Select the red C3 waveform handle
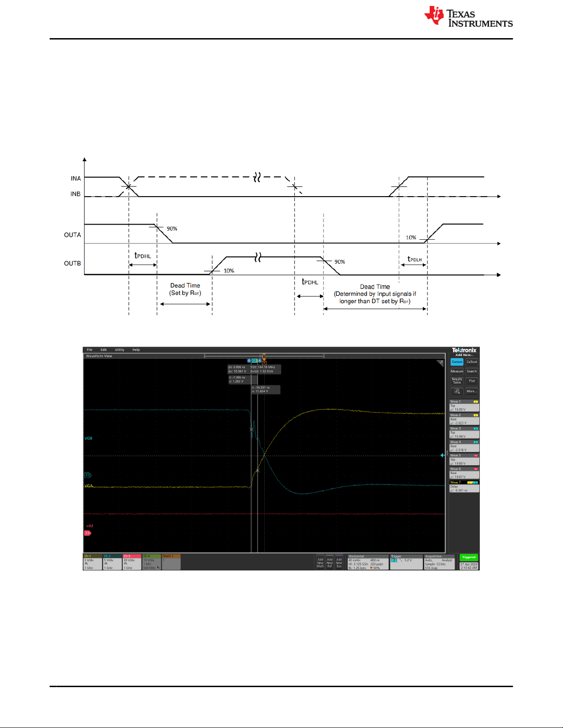Viewport: 563px width, 728px height. 87,533
